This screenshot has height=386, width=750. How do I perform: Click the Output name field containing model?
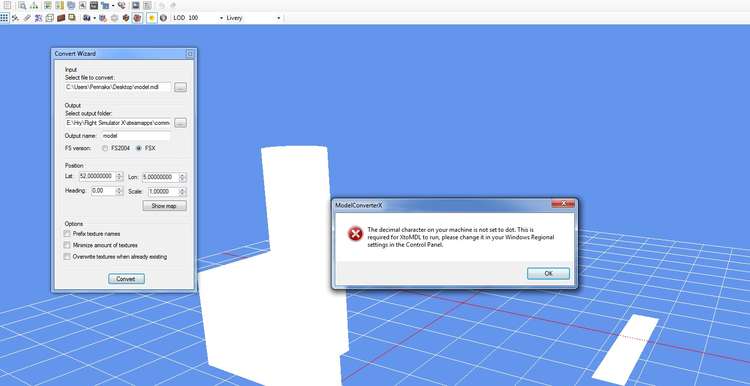coord(135,136)
